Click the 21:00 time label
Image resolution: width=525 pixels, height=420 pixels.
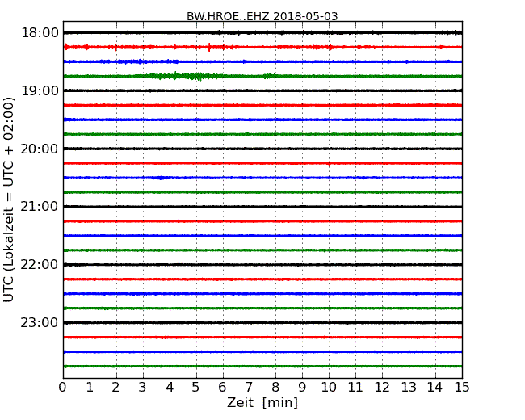click(40, 207)
